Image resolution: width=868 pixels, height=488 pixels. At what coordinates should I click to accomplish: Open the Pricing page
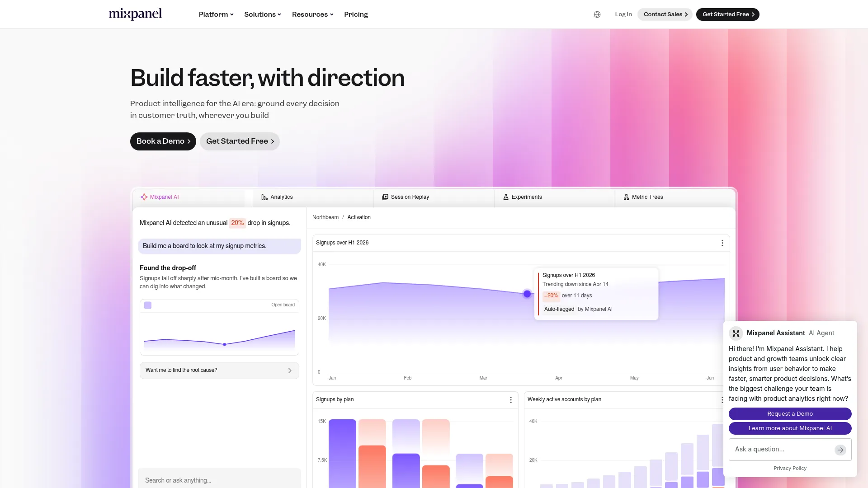[x=356, y=14]
